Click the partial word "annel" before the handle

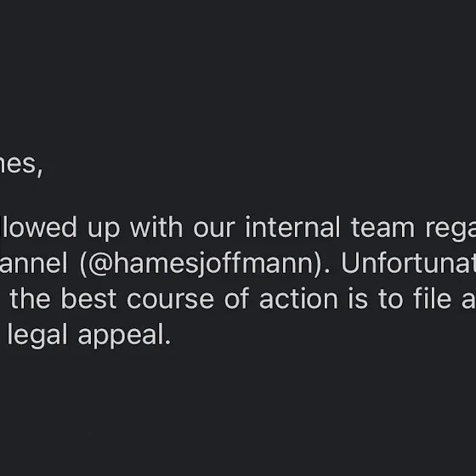coord(33,263)
